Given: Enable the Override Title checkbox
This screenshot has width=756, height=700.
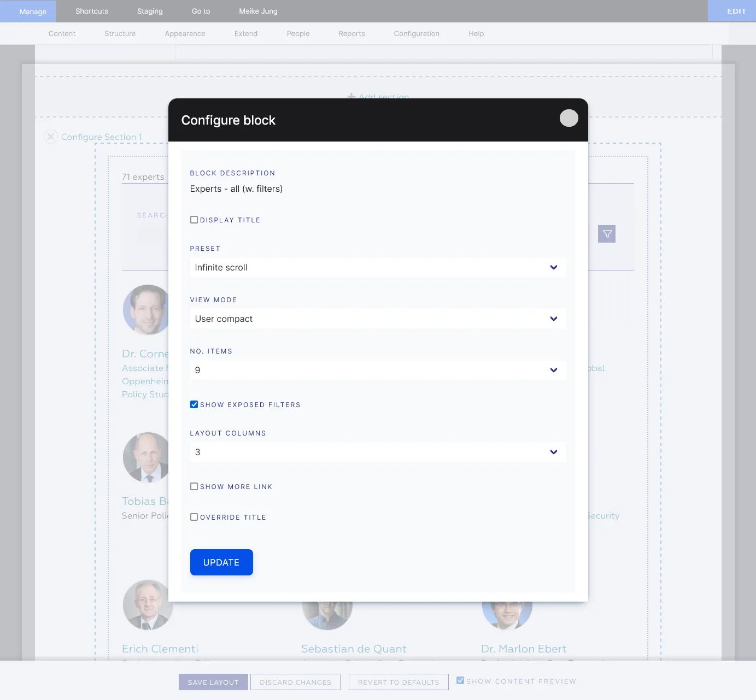Looking at the screenshot, I should [x=194, y=517].
